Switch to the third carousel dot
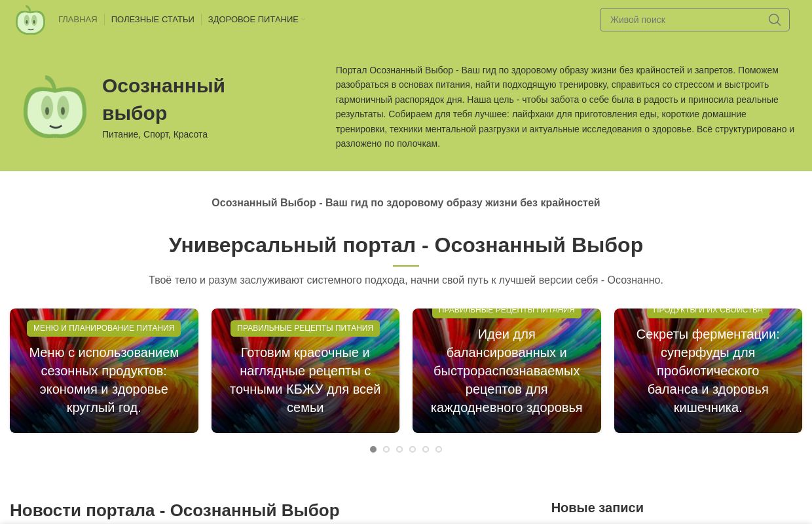The image size is (812, 524). point(399,449)
